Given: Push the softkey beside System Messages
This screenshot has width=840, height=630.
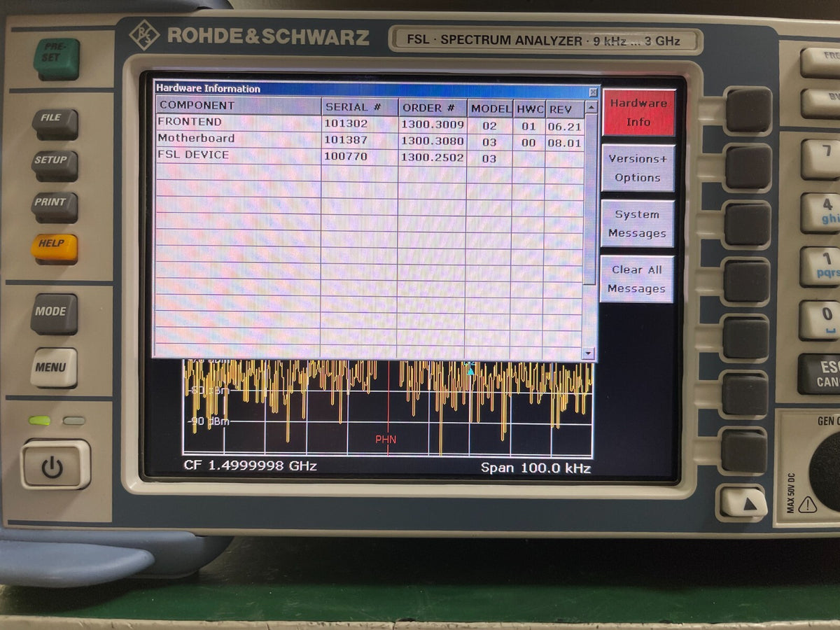Looking at the screenshot, I should [747, 224].
